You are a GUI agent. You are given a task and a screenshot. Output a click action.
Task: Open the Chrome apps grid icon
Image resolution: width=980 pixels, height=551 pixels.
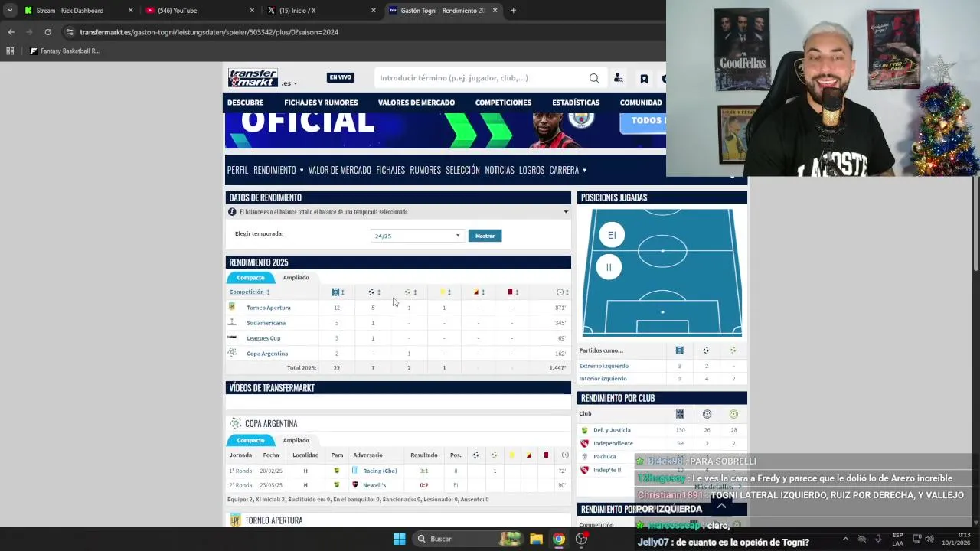click(x=10, y=51)
